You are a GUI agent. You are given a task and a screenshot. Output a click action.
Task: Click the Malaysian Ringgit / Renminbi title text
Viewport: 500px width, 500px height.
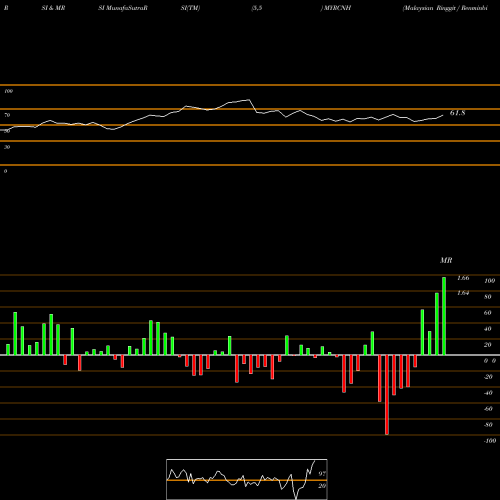click(445, 8)
